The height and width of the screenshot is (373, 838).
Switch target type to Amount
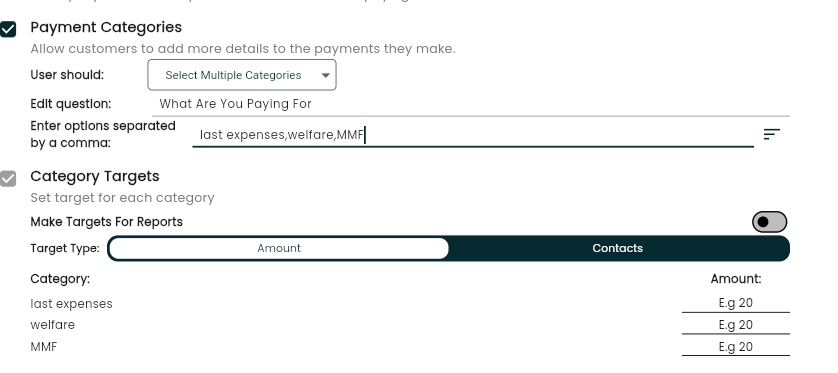click(278, 248)
